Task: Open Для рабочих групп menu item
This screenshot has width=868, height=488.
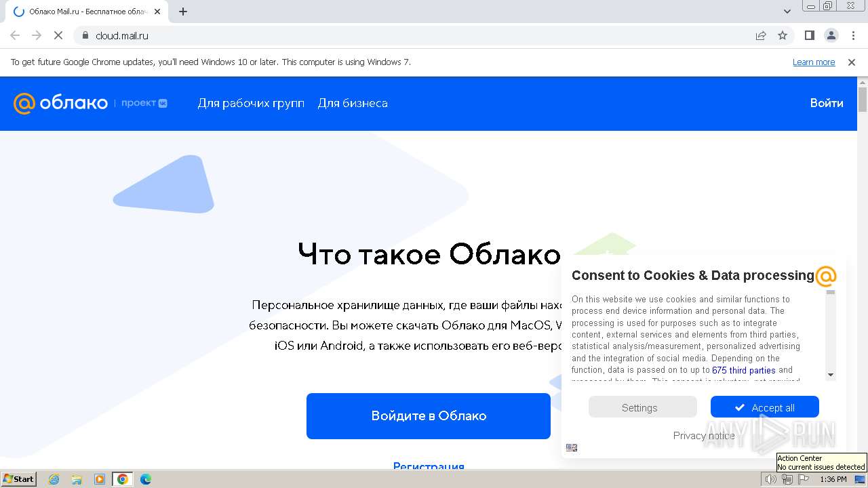Action: coord(251,103)
